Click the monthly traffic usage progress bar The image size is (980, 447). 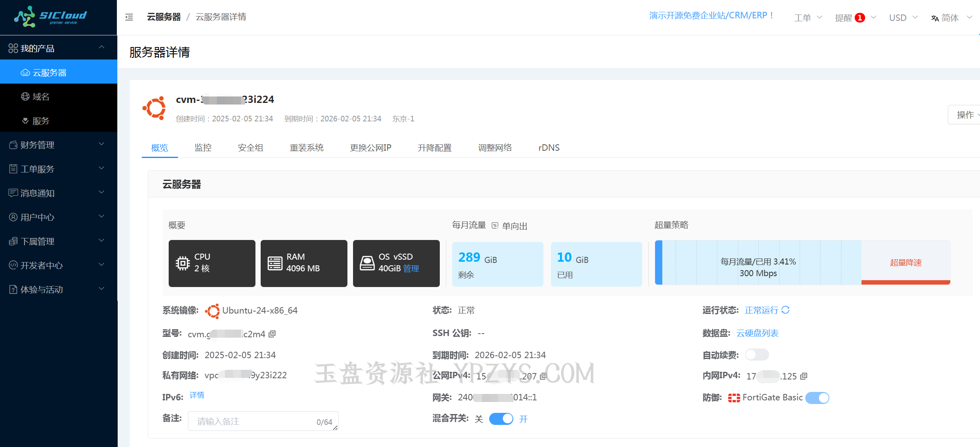[x=758, y=263]
